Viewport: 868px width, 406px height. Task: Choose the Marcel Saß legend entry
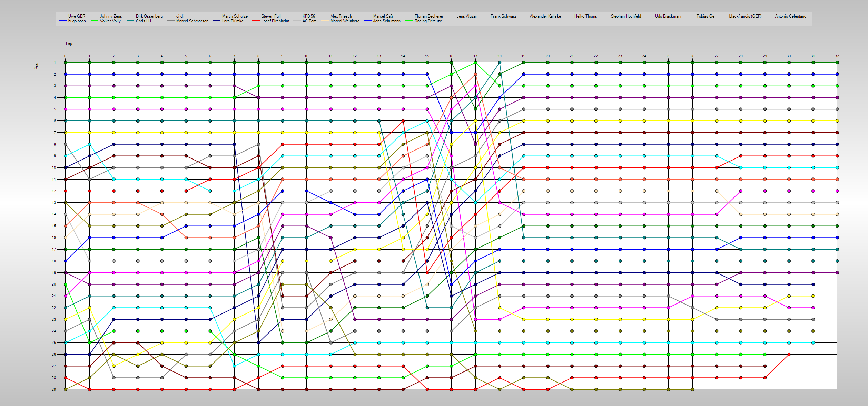(x=378, y=16)
